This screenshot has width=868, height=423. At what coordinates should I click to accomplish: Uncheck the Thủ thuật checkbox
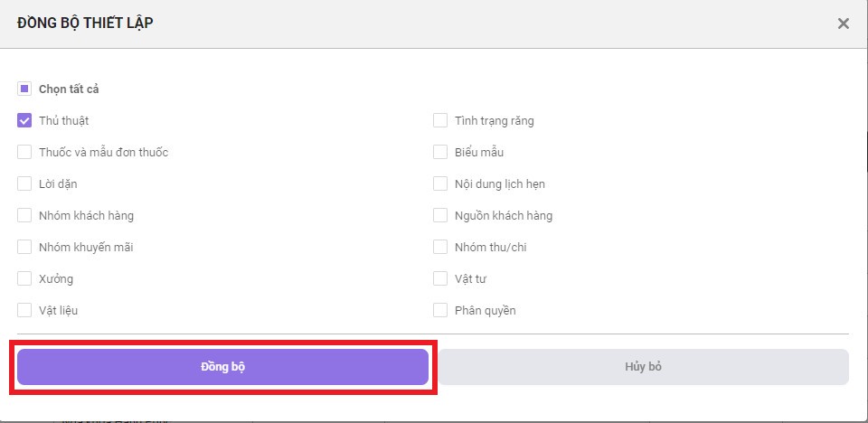point(24,120)
